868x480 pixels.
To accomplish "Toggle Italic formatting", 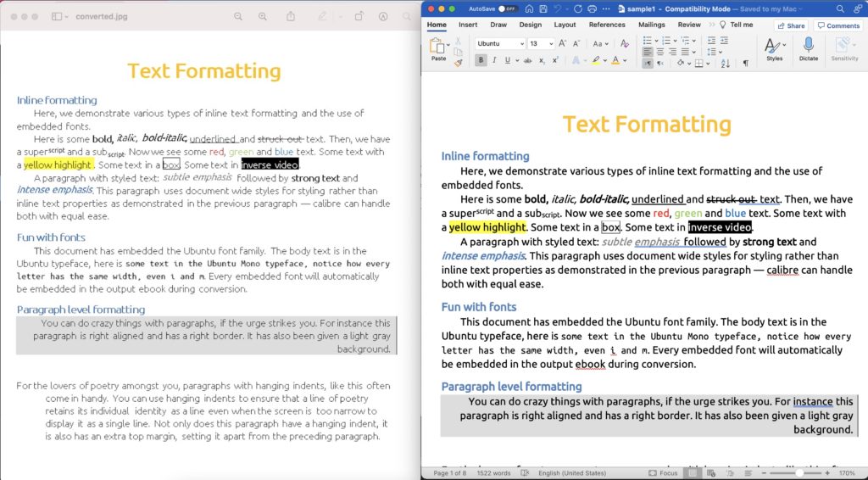I will (494, 60).
